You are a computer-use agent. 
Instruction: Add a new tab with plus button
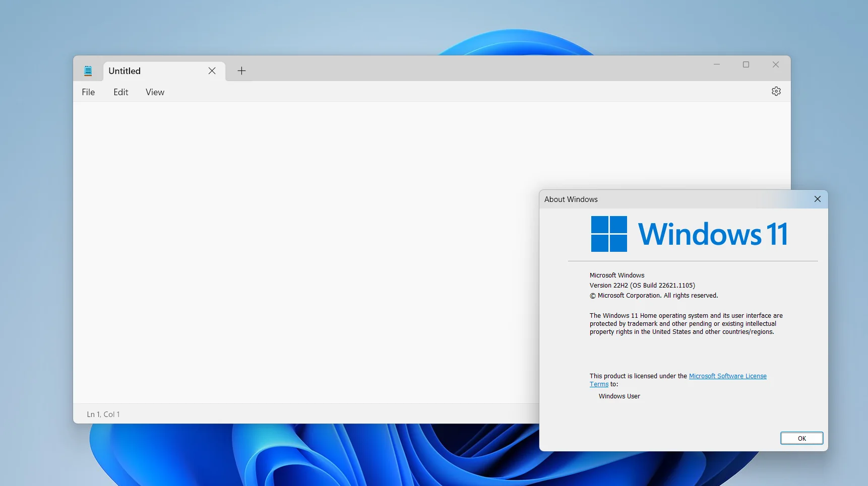[x=241, y=71]
